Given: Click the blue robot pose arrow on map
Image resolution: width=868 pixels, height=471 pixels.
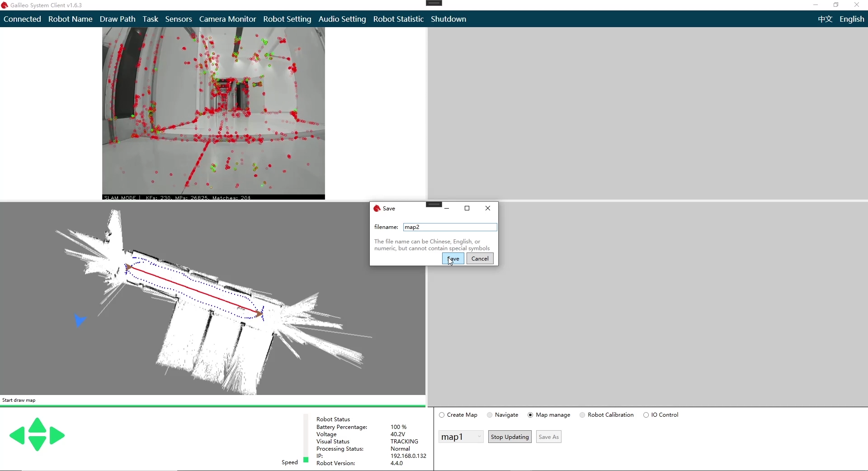Looking at the screenshot, I should (80, 320).
